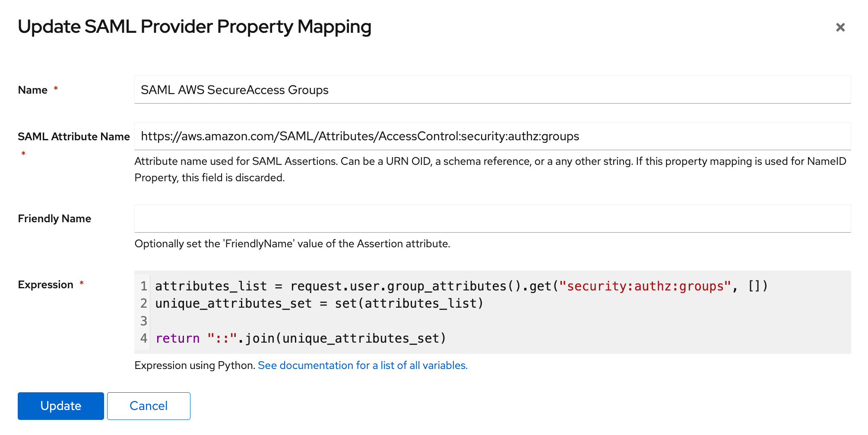This screenshot has width=868, height=435.
Task: Open documentation link for all variables
Action: click(x=363, y=366)
